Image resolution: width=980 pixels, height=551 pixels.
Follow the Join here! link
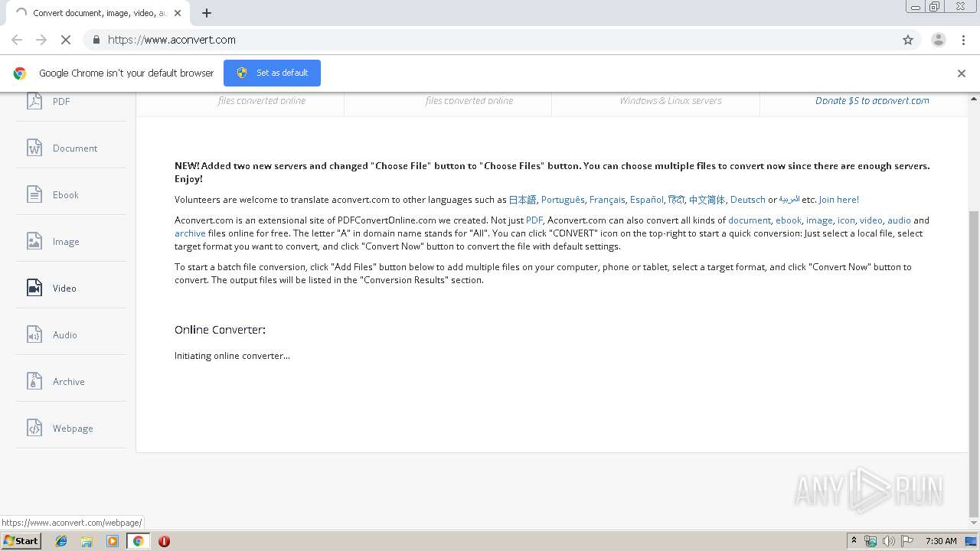point(839,200)
